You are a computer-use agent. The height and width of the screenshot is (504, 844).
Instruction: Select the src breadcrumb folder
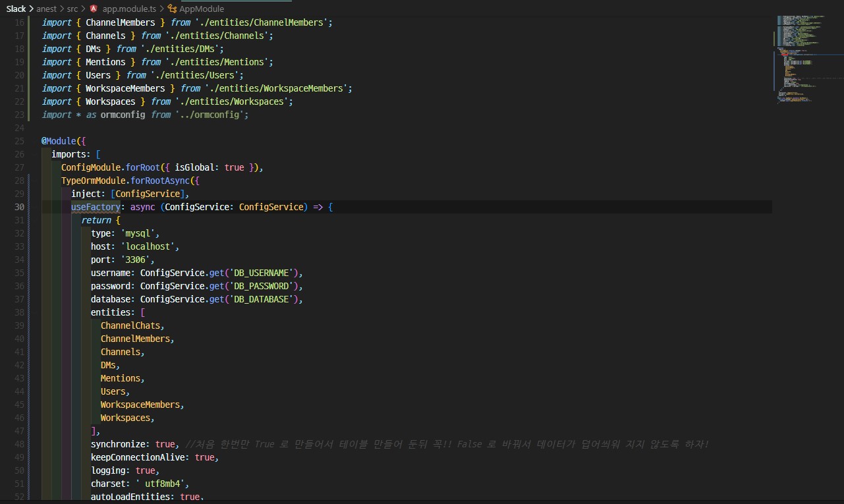pyautogui.click(x=72, y=9)
